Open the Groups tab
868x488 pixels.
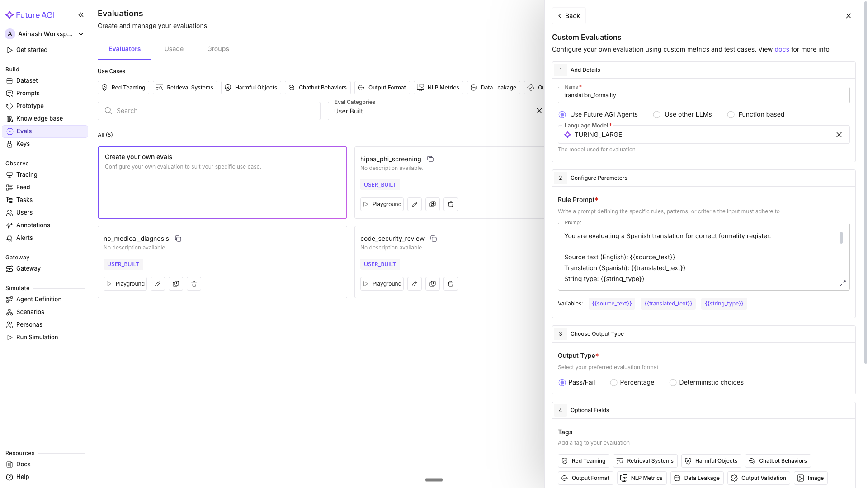[x=218, y=49]
